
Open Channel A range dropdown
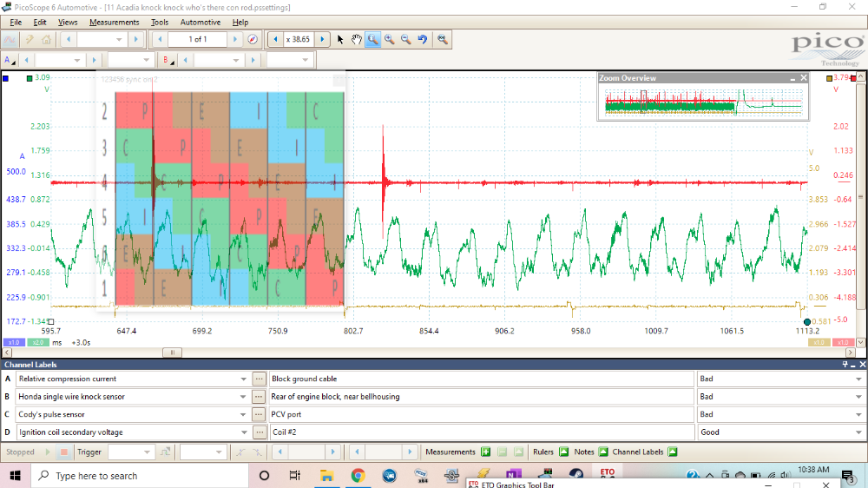click(77, 60)
